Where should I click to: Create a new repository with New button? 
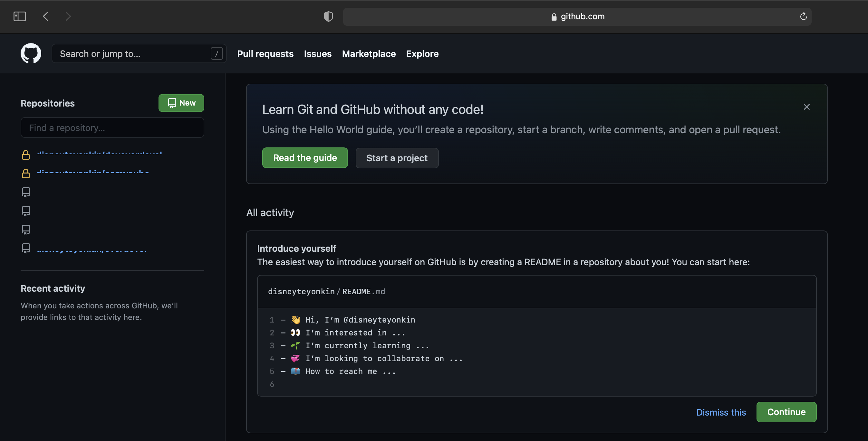click(181, 103)
